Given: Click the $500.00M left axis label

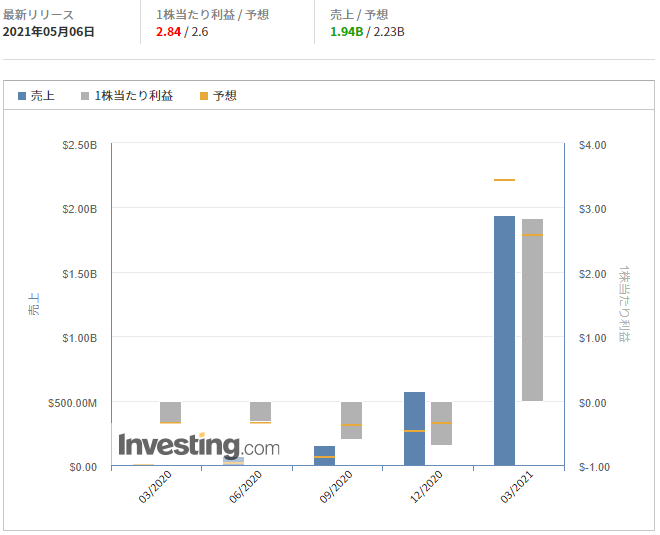Looking at the screenshot, I should 72,403.
